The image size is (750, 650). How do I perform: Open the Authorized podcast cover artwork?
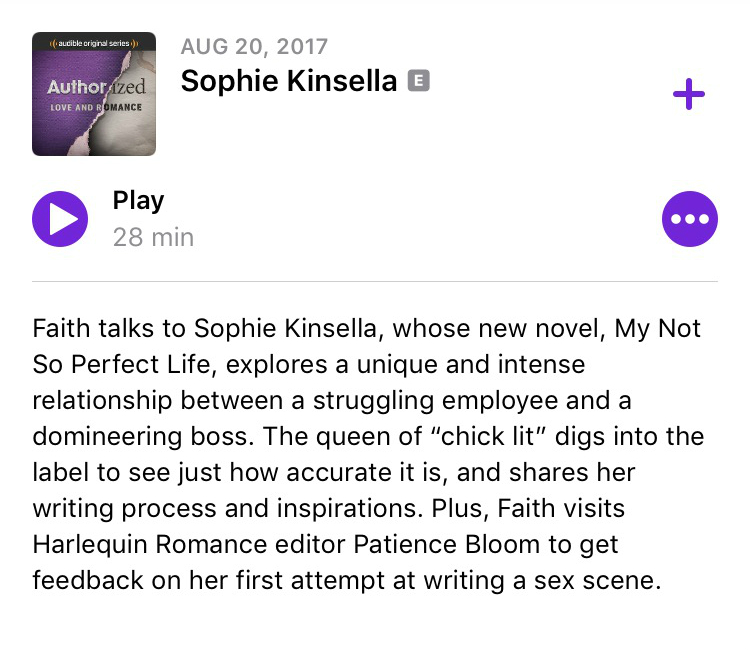point(94,94)
